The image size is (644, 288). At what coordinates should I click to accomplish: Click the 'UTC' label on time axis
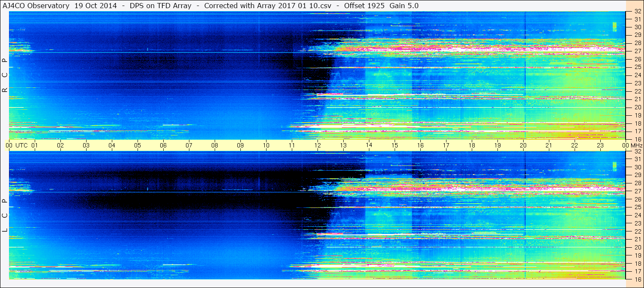coord(21,145)
